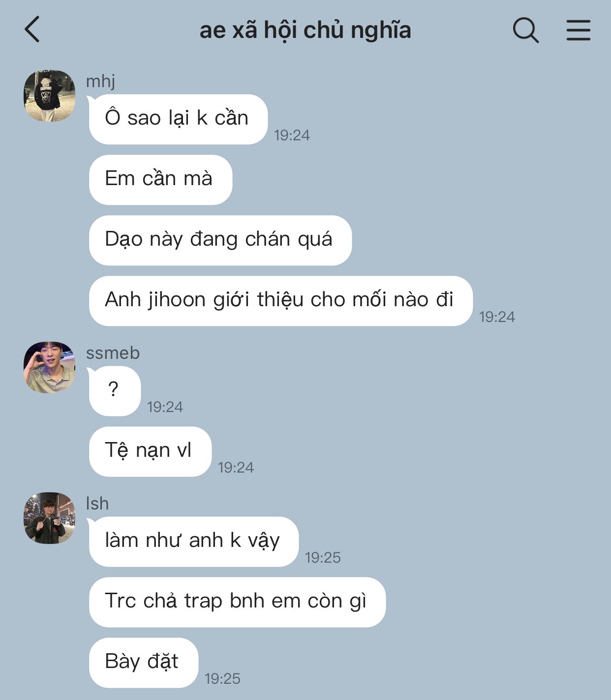
Task: Select the message mentioning Anh jihoon
Action: [x=281, y=301]
